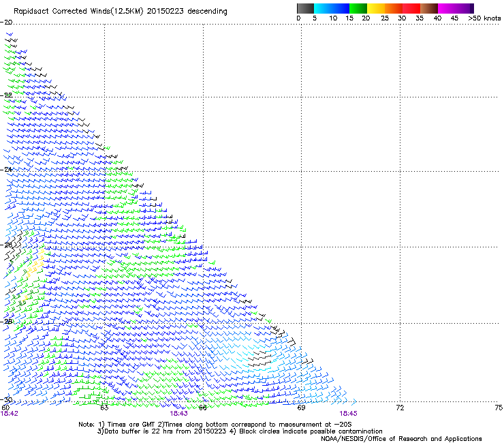Click the '-22' latitude axis label
Screen dimensions: 504x443
pos(6,95)
